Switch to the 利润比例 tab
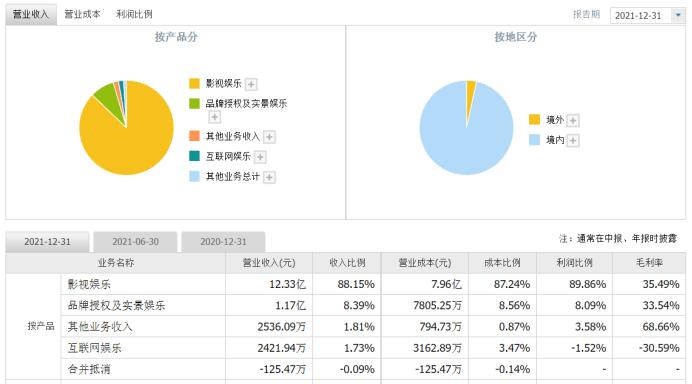The image size is (692, 384). 134,14
